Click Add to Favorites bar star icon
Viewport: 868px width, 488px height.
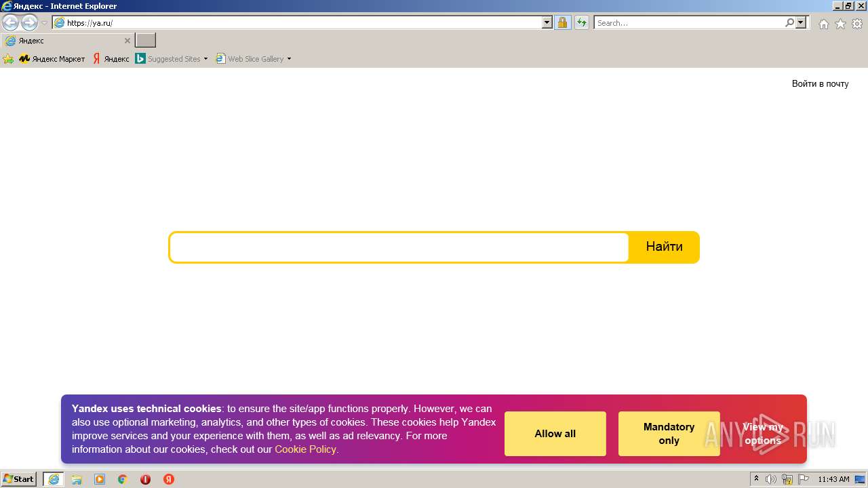click(8, 59)
